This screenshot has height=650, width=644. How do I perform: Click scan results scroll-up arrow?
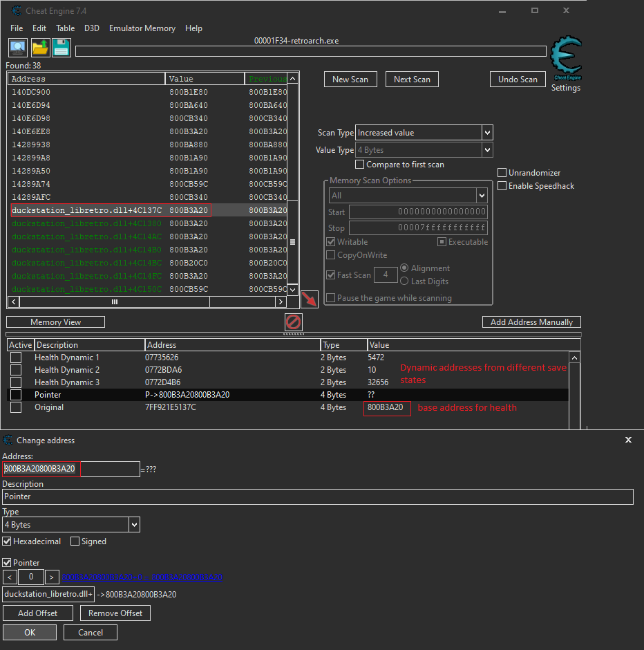pos(292,79)
